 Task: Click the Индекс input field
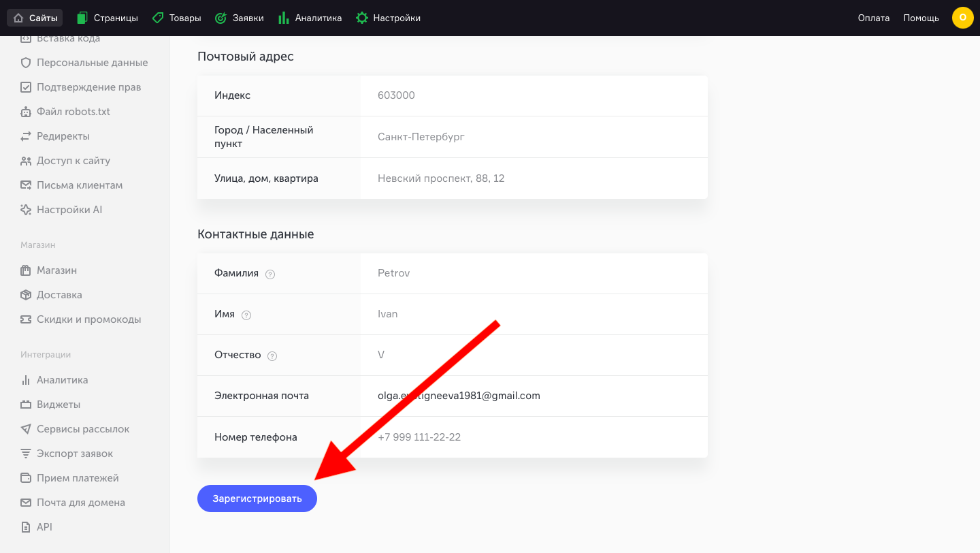[534, 95]
